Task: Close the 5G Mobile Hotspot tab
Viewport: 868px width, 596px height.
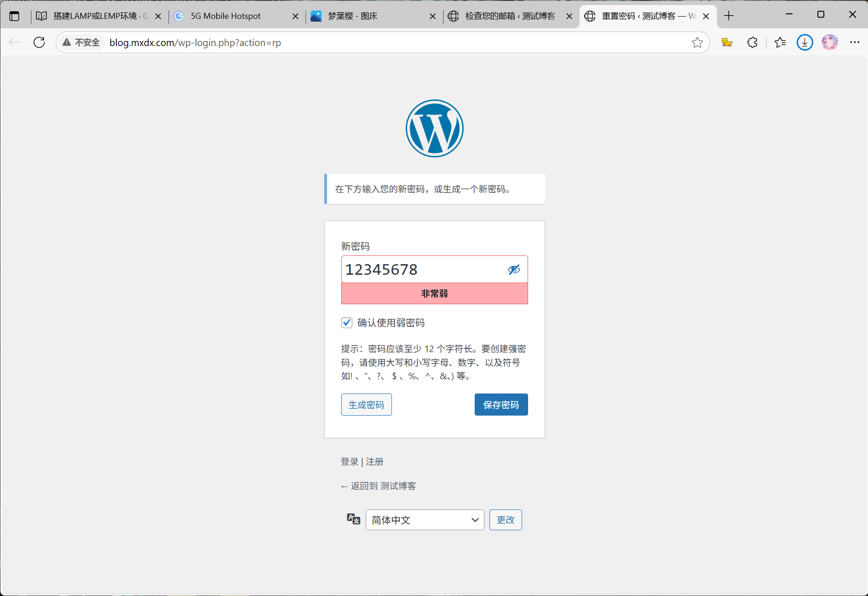Action: [x=295, y=16]
